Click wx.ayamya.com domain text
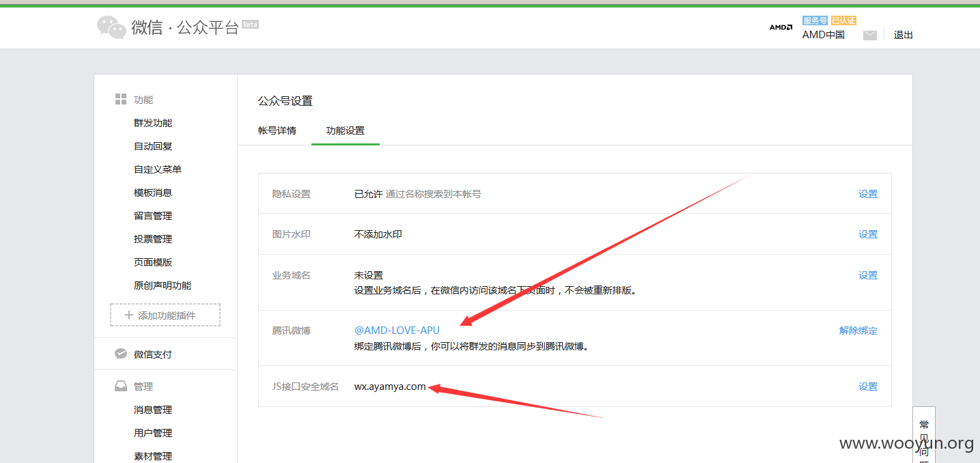 390,387
